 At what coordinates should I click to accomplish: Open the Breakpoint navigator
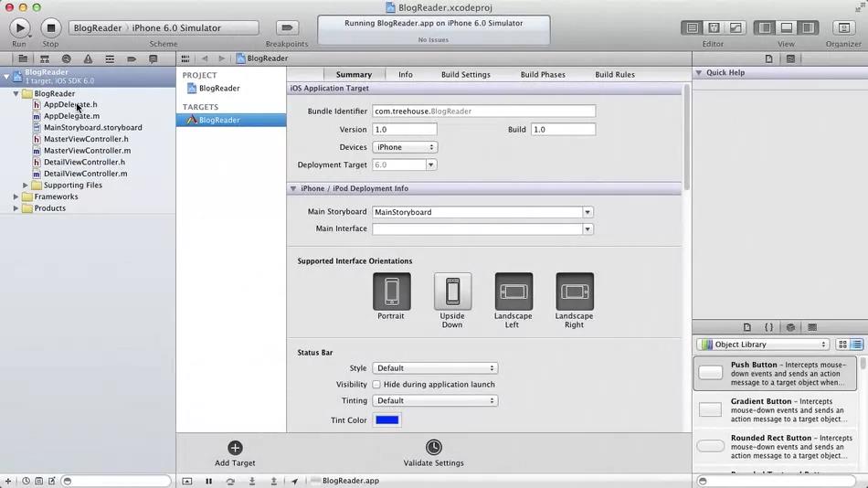(132, 58)
